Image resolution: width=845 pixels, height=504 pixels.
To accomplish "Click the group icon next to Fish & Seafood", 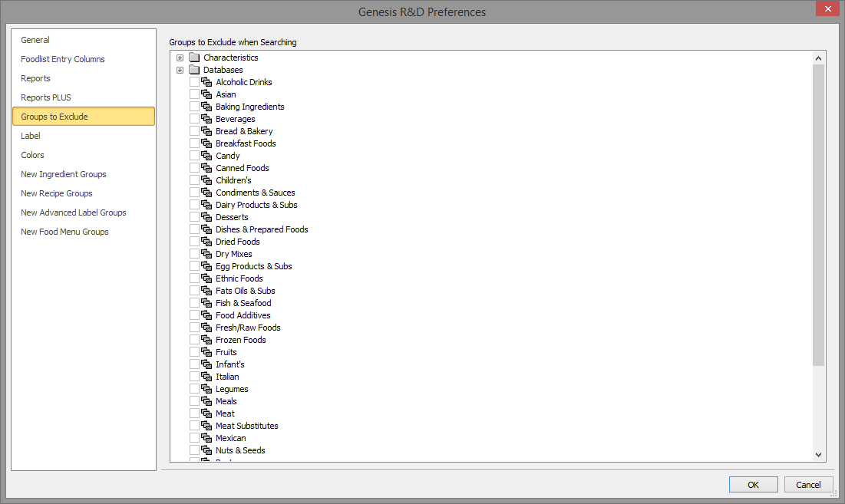I will coord(206,303).
